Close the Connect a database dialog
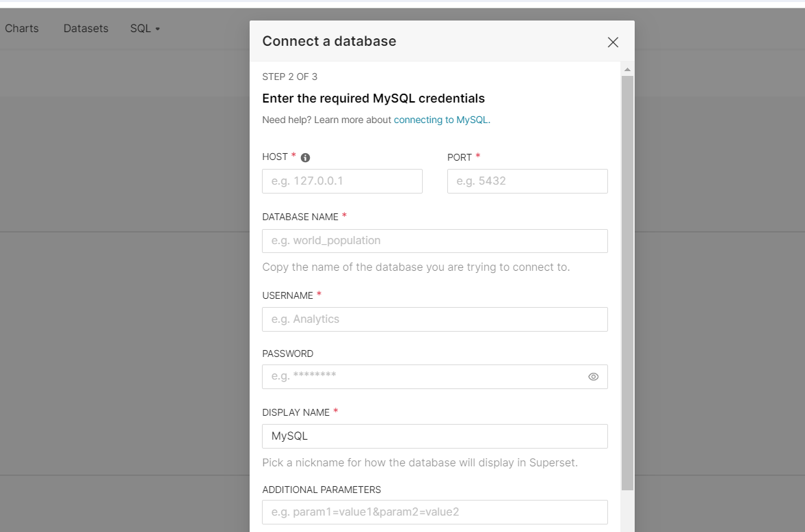Image resolution: width=805 pixels, height=532 pixels. 613,42
